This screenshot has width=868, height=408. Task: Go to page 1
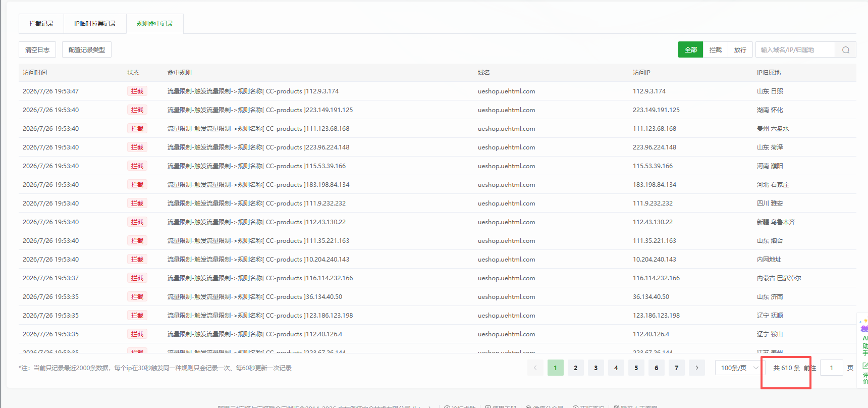[556, 368]
